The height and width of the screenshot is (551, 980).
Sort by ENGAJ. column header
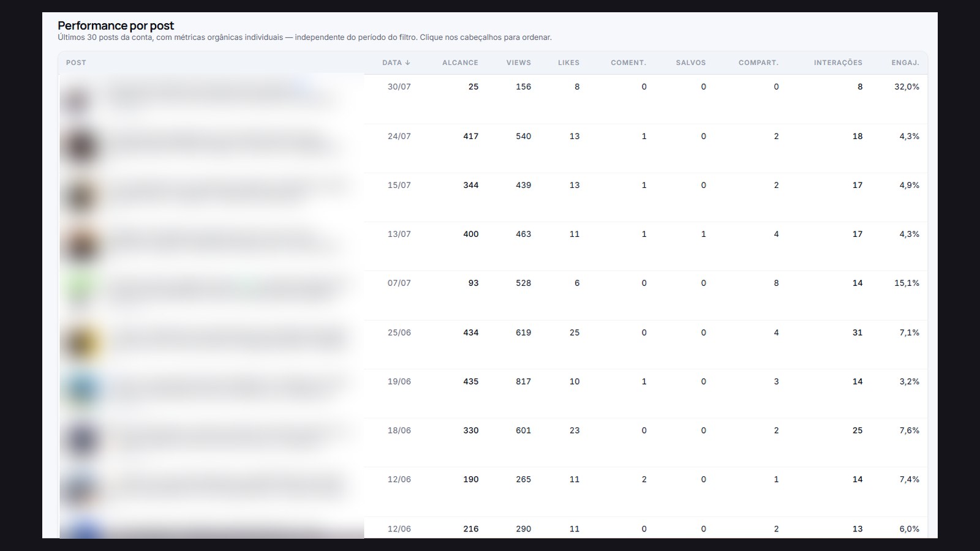tap(905, 62)
